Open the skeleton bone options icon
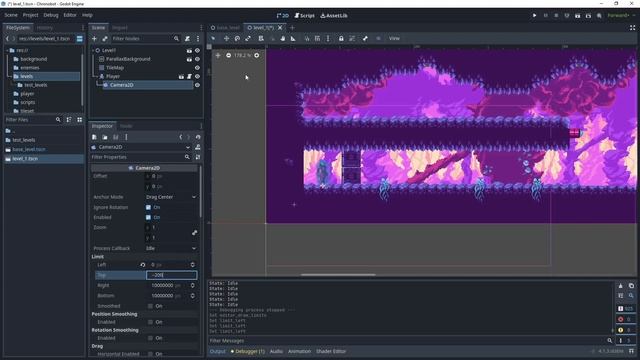 [x=365, y=38]
